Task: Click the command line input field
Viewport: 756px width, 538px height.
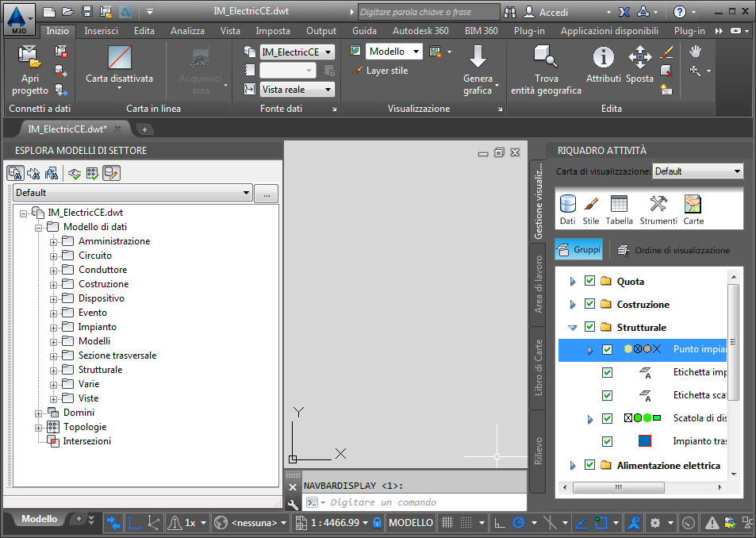Action: 416,502
